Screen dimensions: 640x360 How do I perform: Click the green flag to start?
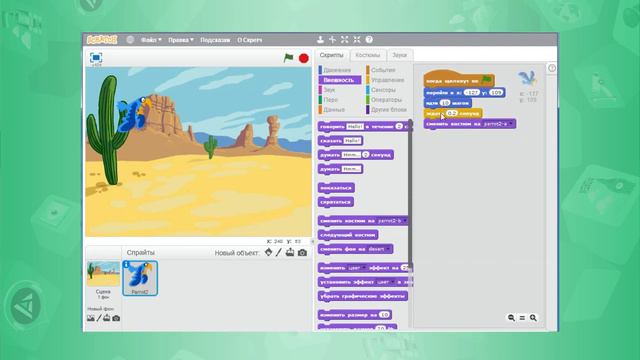289,58
